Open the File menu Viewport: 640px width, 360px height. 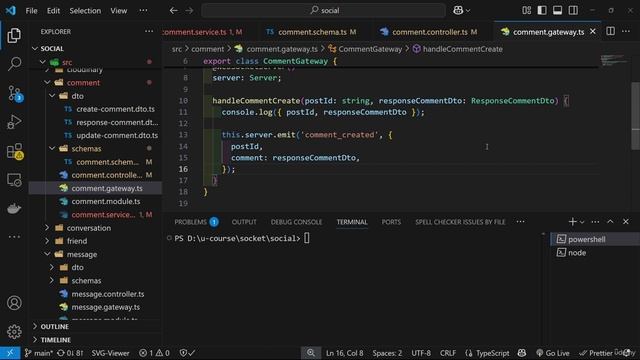[31, 11]
